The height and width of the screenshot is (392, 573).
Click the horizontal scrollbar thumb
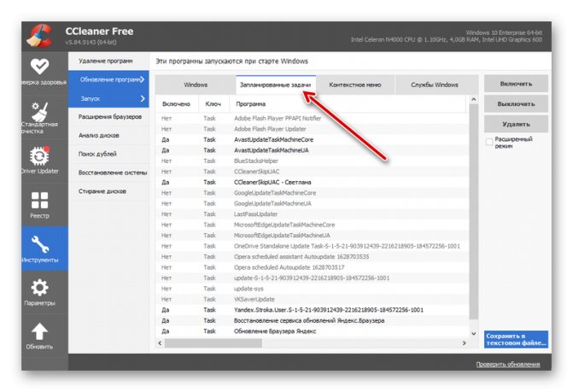pyautogui.click(x=213, y=343)
